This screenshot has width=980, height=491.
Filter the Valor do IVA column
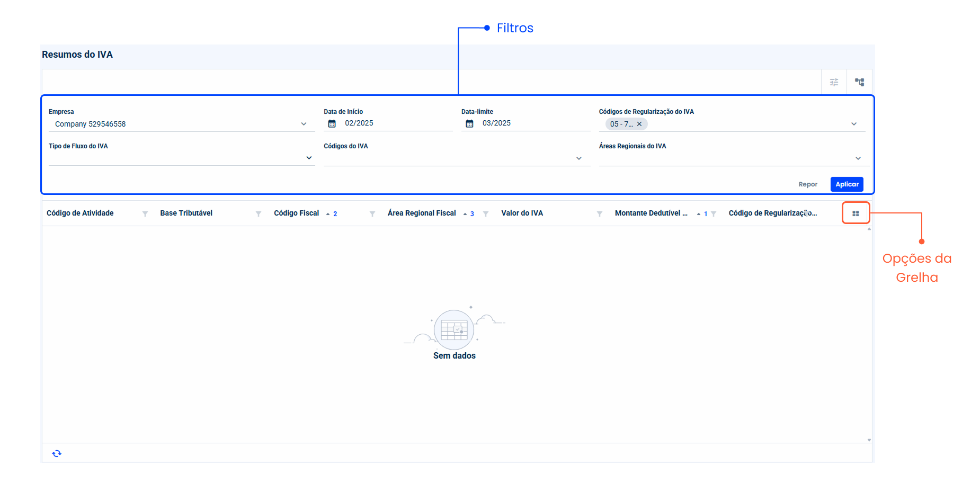[600, 214]
